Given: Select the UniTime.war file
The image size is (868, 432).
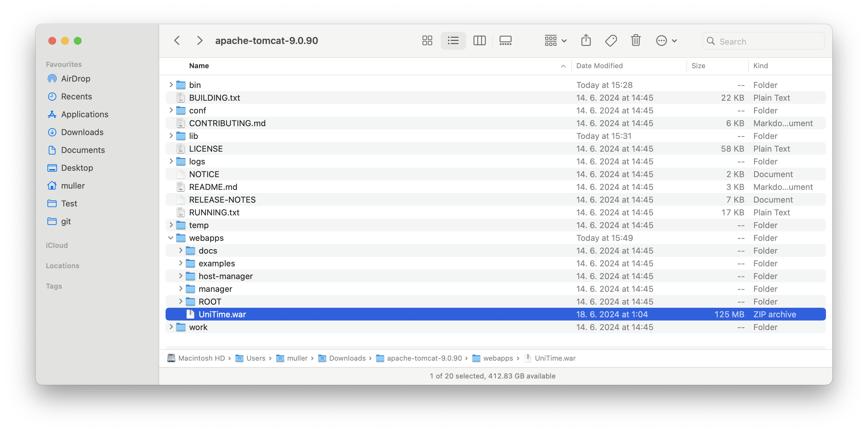Looking at the screenshot, I should tap(221, 314).
